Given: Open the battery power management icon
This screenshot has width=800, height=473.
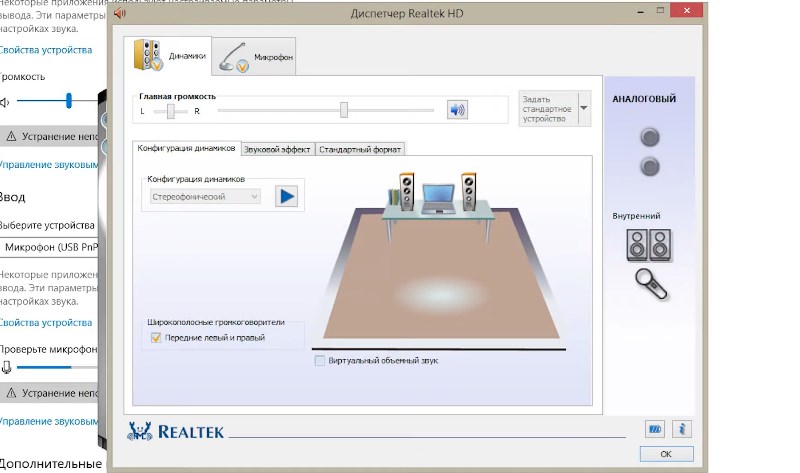Looking at the screenshot, I should coord(655,429).
